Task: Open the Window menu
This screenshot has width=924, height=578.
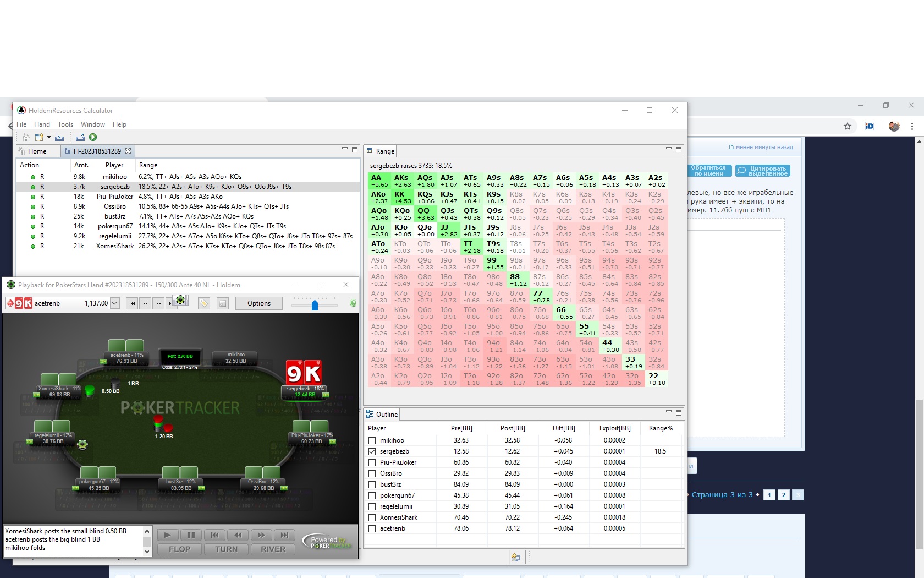Action: tap(93, 124)
